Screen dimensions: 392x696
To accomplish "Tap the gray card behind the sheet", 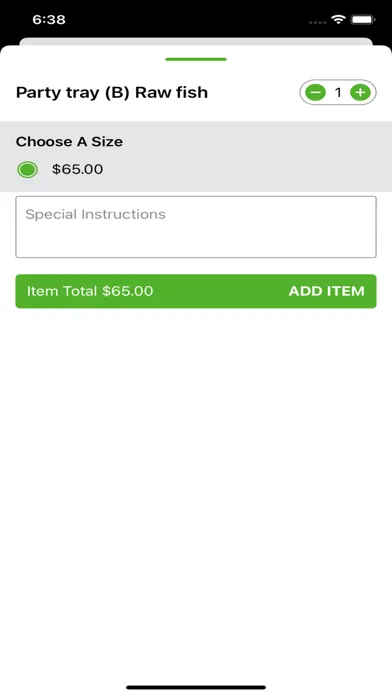I will [x=196, y=41].
